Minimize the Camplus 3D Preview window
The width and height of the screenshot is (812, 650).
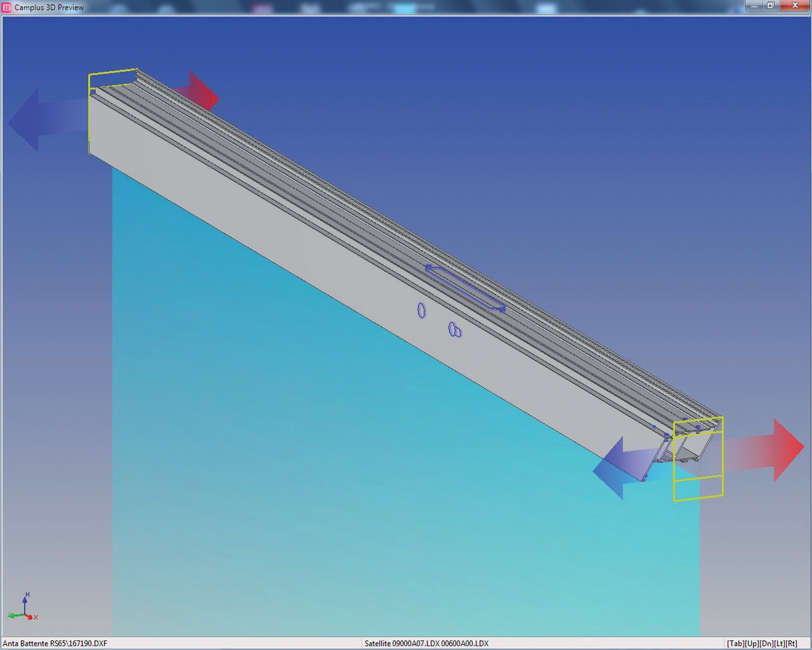coord(753,6)
